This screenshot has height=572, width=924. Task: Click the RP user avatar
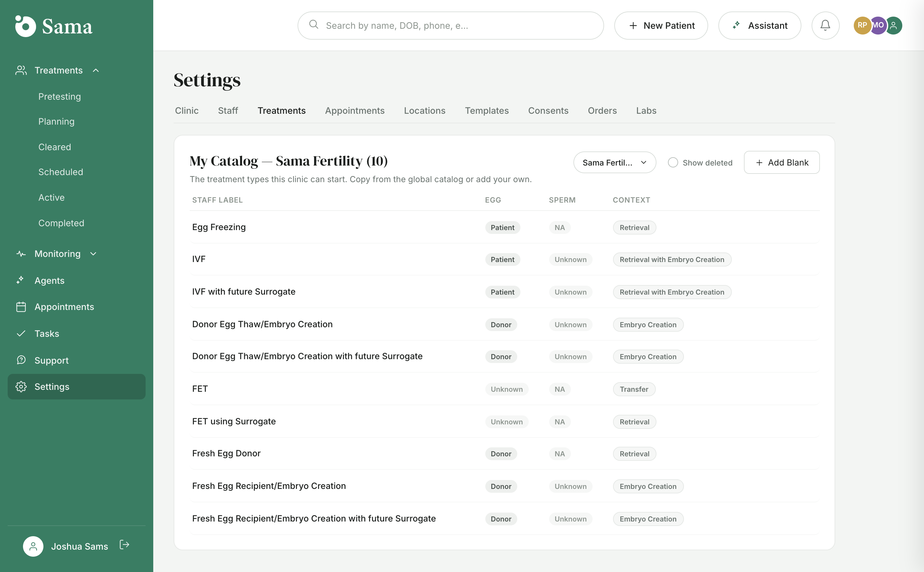point(862,25)
